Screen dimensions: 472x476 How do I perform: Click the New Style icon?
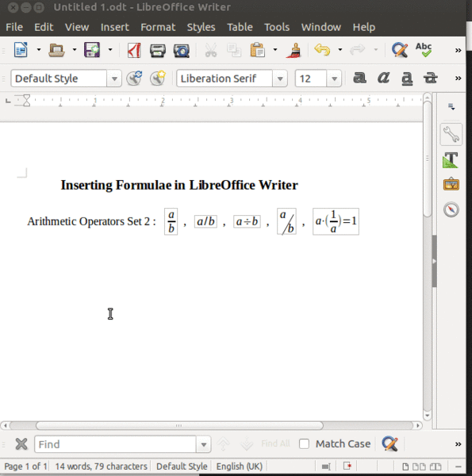click(158, 78)
